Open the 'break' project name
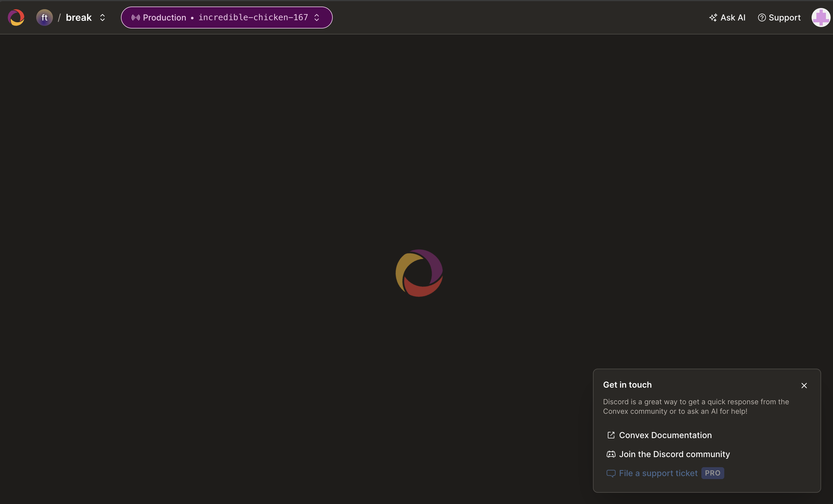The image size is (833, 504). tap(78, 18)
